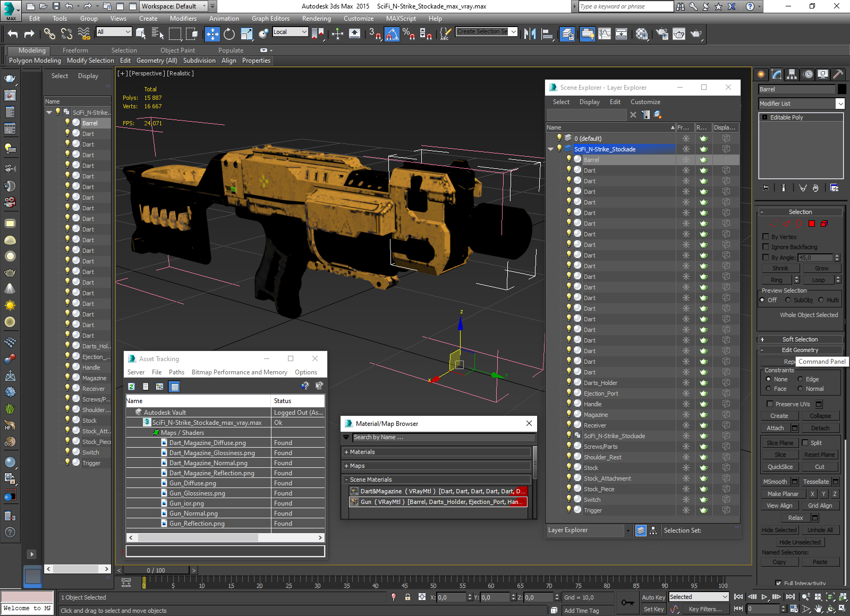Click Refresh icon in Asset Tracking
850x616 pixels.
click(131, 387)
